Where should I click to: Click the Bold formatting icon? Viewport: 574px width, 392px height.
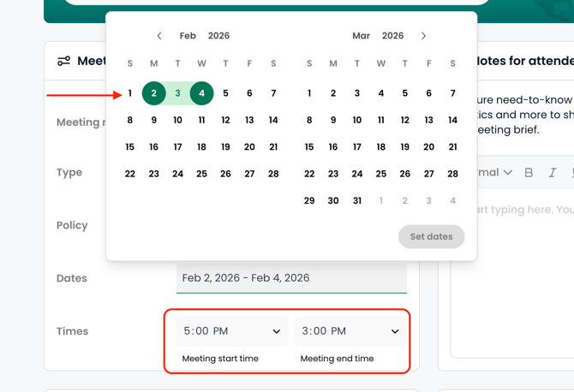pyautogui.click(x=529, y=172)
